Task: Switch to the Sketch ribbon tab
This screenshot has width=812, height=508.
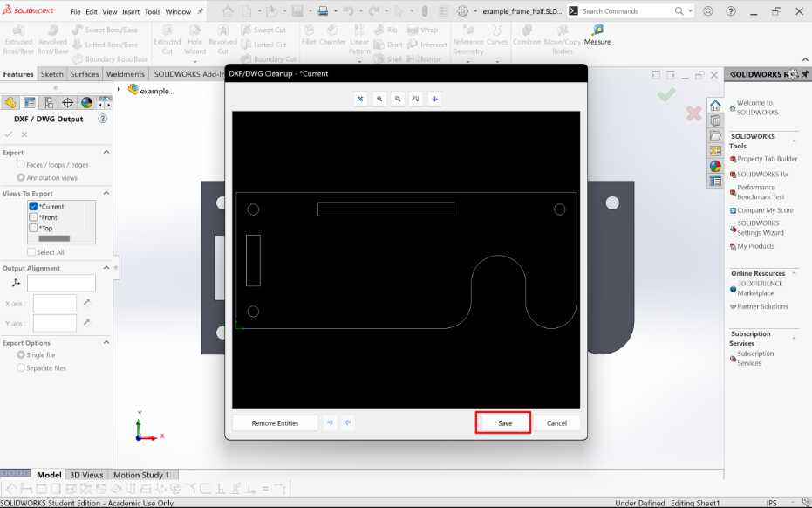Action: coord(52,74)
